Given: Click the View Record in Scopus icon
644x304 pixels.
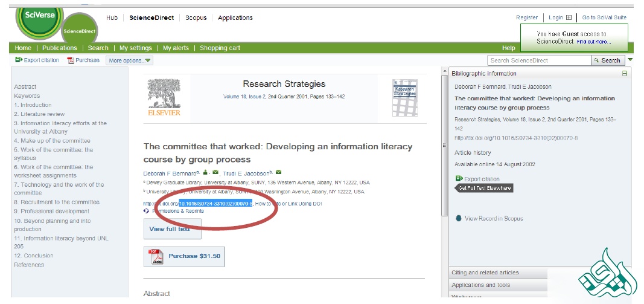Looking at the screenshot, I should (x=459, y=218).
